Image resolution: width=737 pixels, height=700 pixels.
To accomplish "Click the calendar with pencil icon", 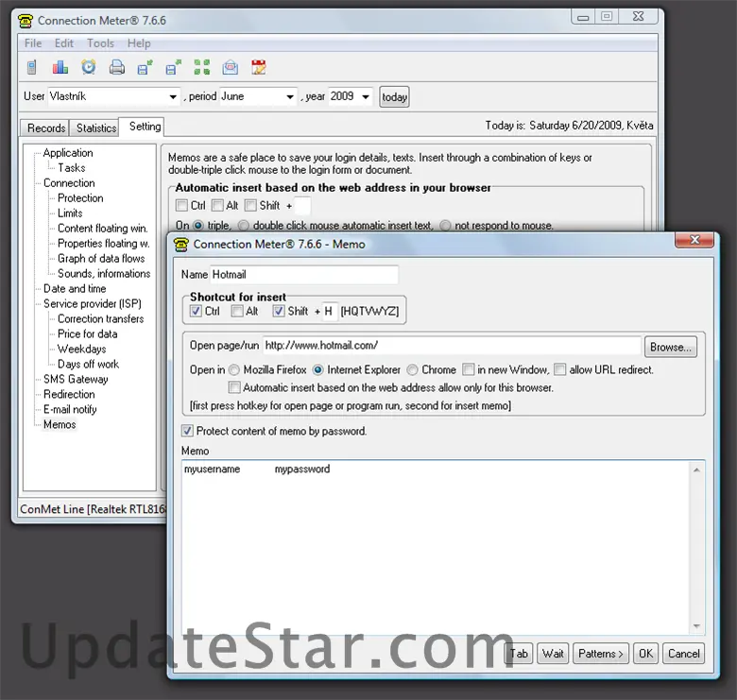I will [x=259, y=68].
